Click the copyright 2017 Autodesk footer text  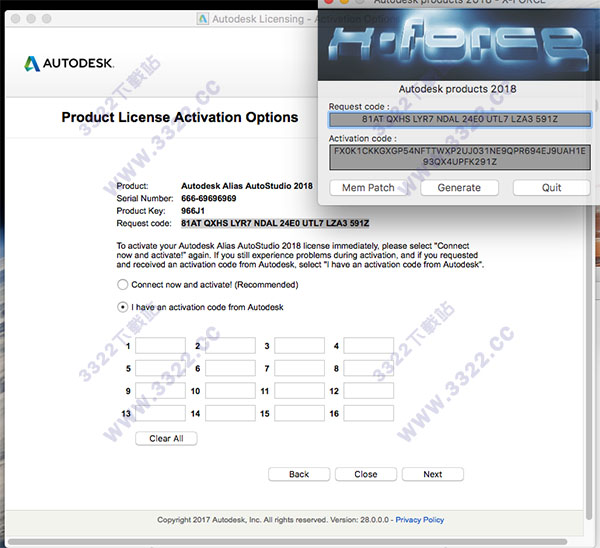point(273,520)
